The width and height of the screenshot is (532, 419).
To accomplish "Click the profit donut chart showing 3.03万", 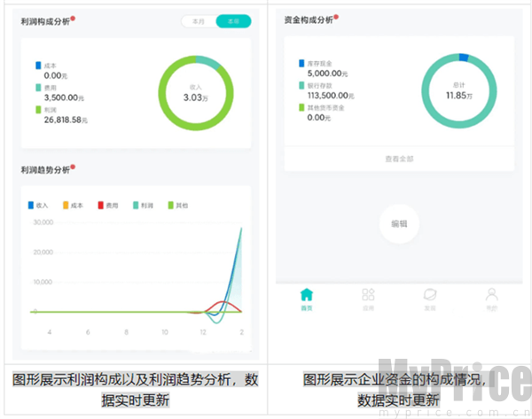I will pos(196,93).
